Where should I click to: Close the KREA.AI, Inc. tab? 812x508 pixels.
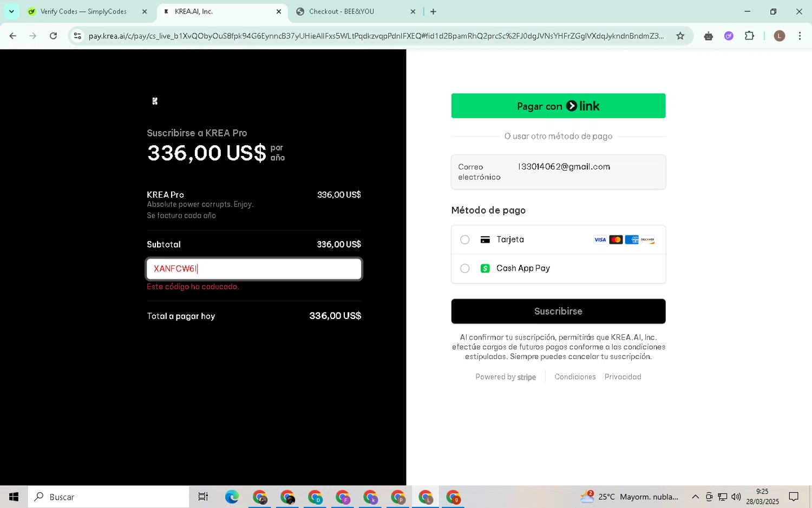(279, 11)
